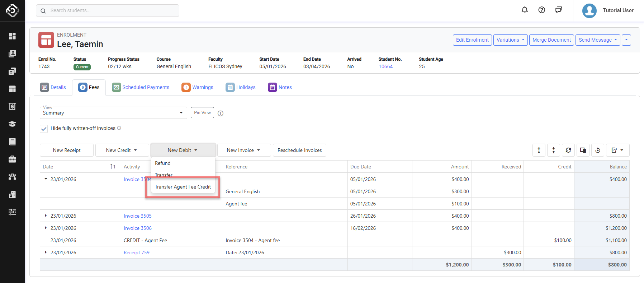This screenshot has width=644, height=283.
Task: Click the info icon beside Pin View
Action: (221, 113)
